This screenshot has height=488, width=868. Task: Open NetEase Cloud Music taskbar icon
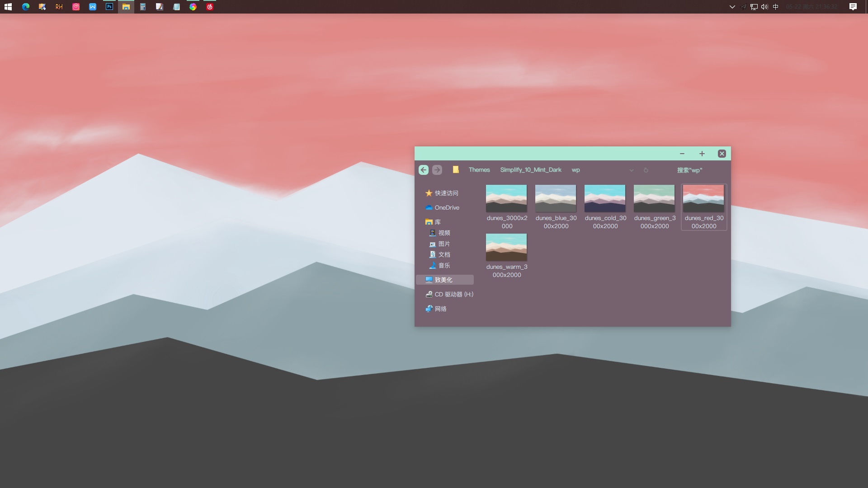point(210,7)
